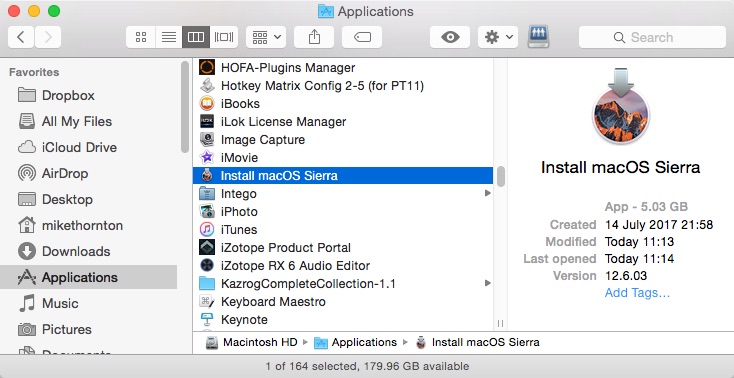Viewport: 734px width, 378px height.
Task: Click into the Search field
Action: [652, 37]
